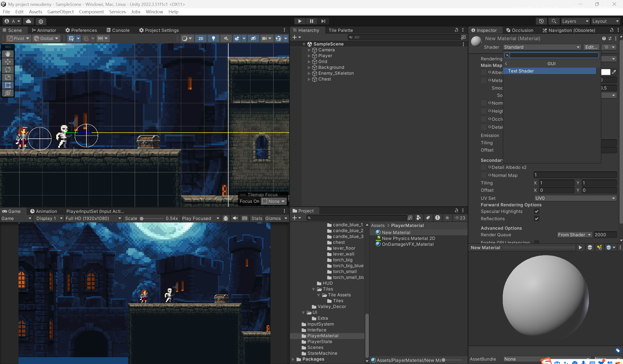Select the Hand view tool
623x364 pixels.
8,54
